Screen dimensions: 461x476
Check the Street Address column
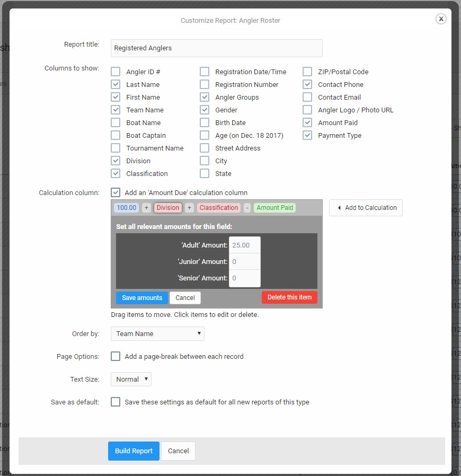(205, 148)
